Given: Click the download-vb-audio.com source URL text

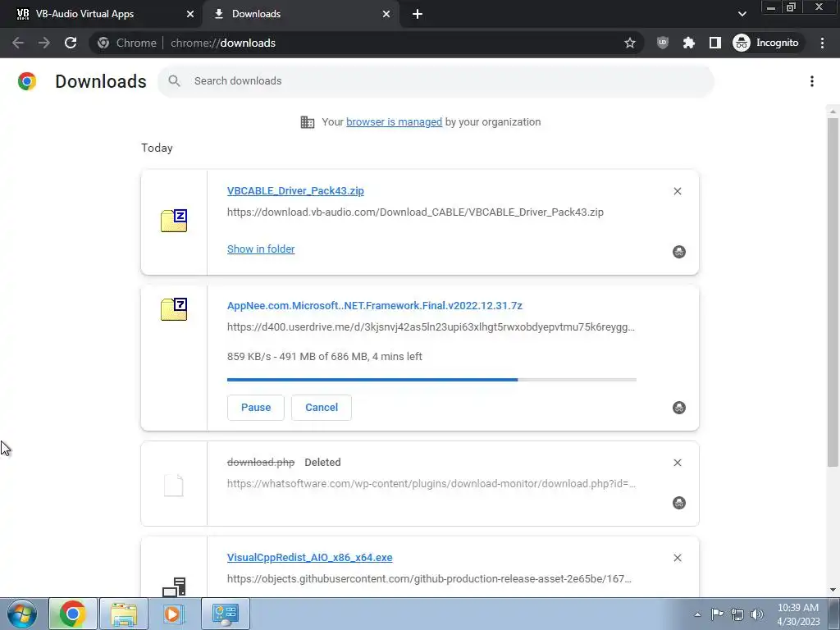Looking at the screenshot, I should 415,212.
